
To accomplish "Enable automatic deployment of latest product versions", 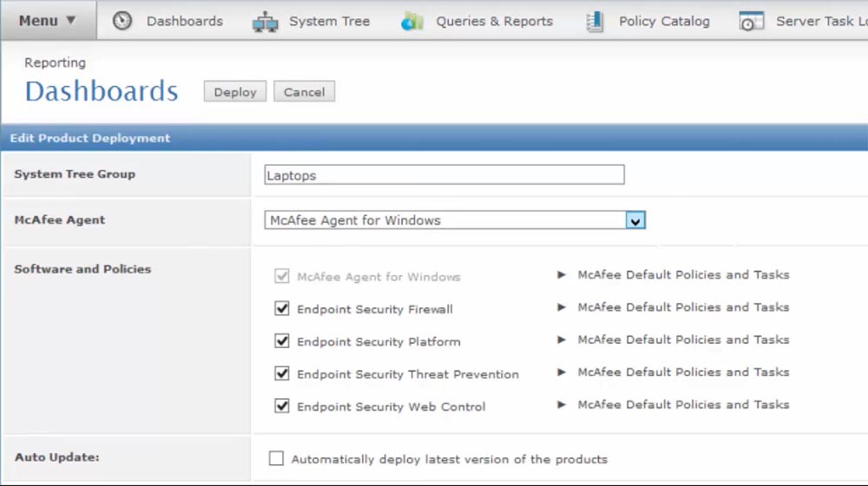I will 276,458.
